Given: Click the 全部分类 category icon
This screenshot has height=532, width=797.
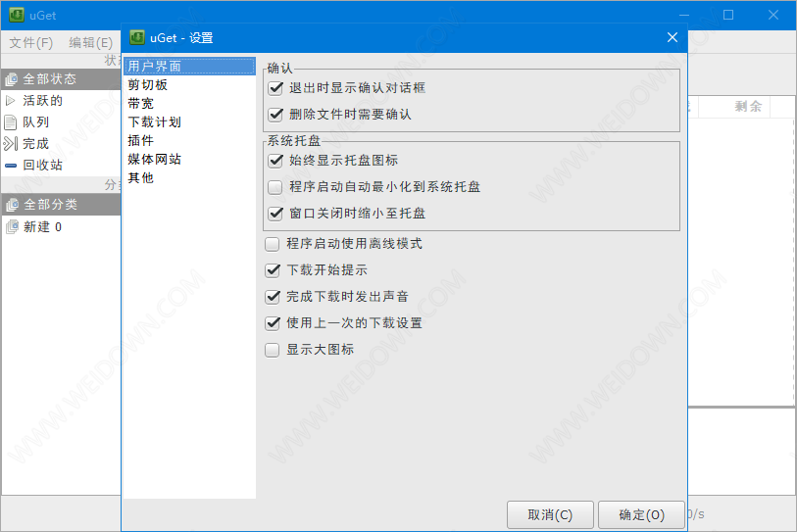Looking at the screenshot, I should pyautogui.click(x=12, y=205).
